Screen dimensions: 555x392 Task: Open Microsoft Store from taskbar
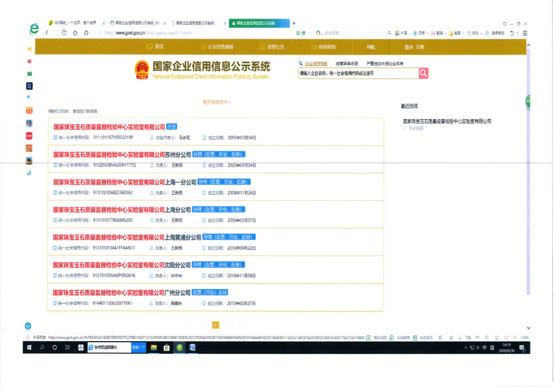pos(166,348)
